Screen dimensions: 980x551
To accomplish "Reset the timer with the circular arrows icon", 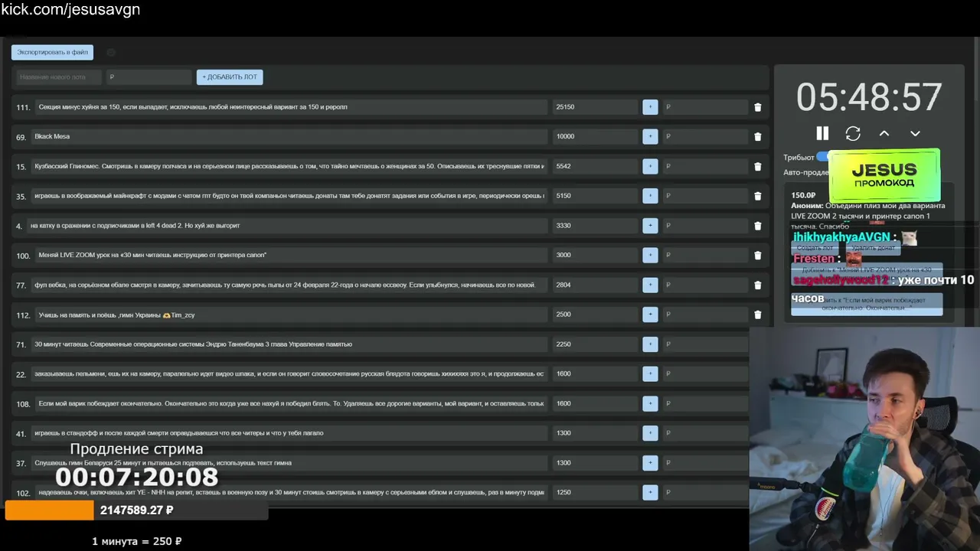I will coord(853,133).
